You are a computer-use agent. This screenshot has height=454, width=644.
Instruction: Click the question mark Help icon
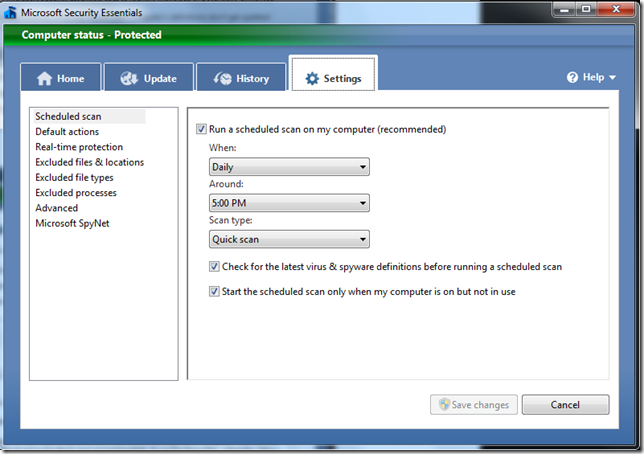[572, 77]
